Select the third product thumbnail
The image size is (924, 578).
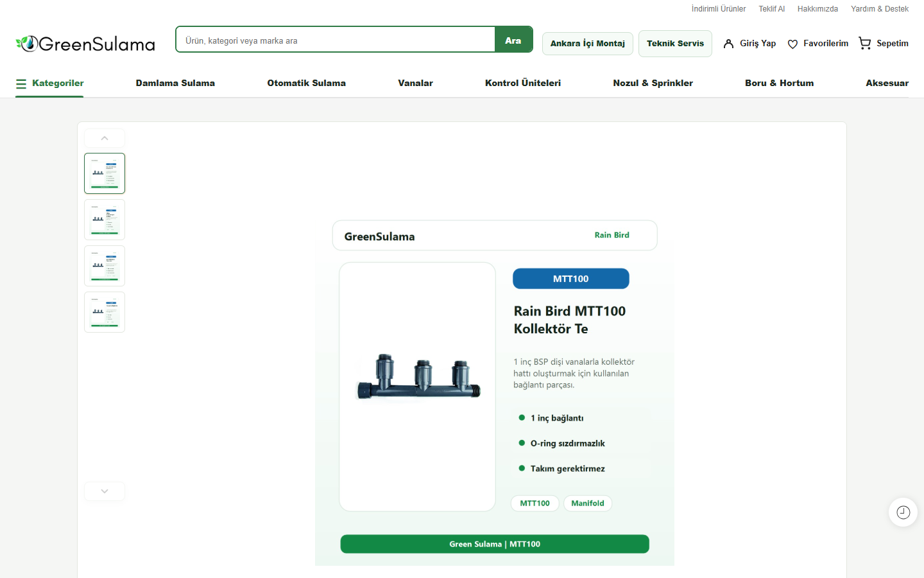click(105, 266)
